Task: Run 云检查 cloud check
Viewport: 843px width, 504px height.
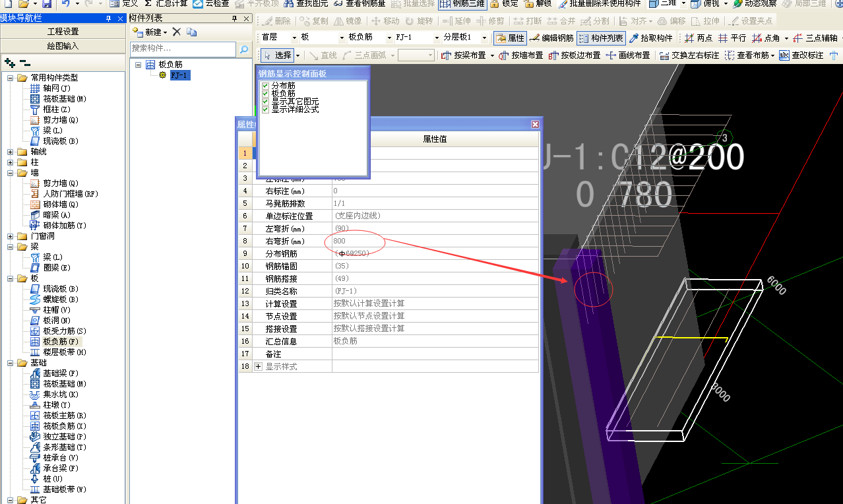Action: pos(211,3)
